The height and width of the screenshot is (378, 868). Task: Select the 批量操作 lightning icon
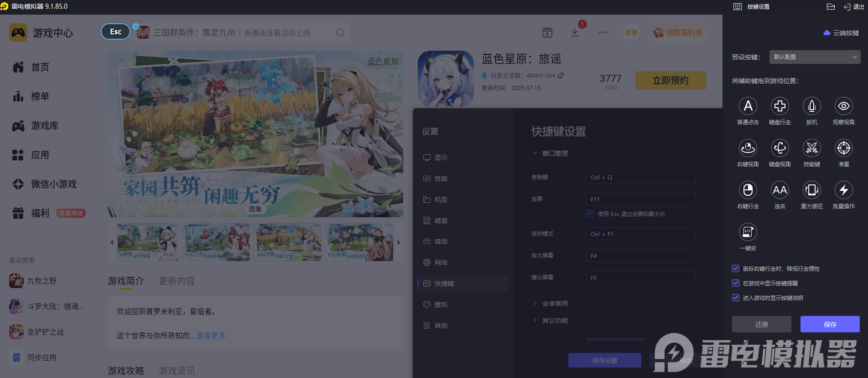(844, 190)
